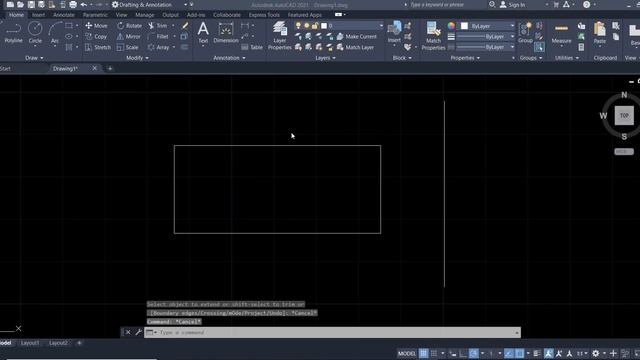Expand the Modify panel
The height and width of the screenshot is (360, 640).
tap(137, 58)
